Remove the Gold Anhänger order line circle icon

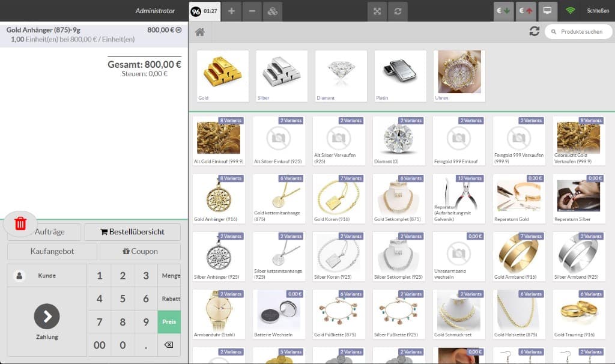[x=179, y=30]
